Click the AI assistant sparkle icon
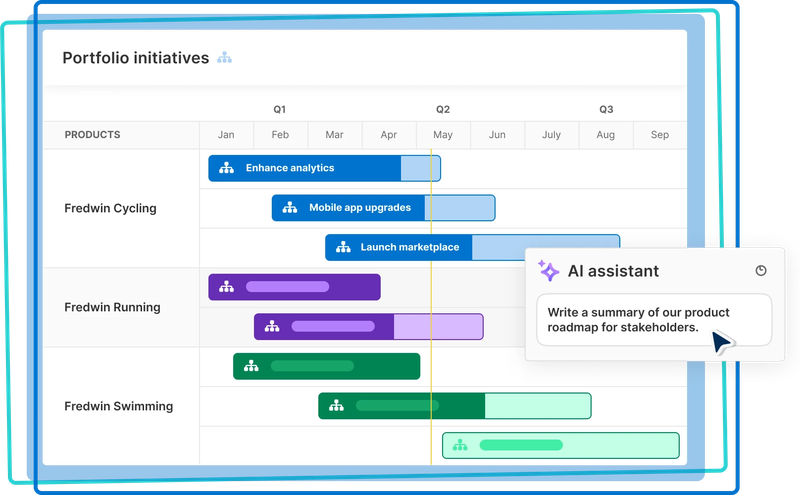 click(549, 270)
